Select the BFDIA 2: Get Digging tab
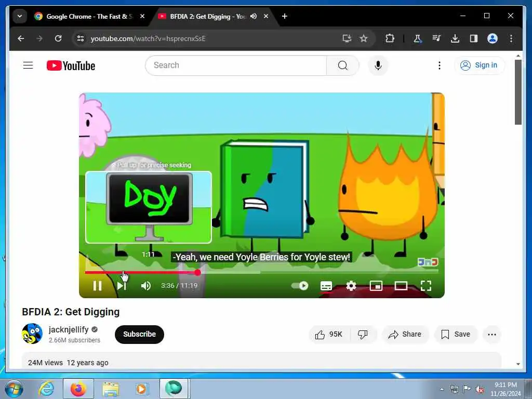Screen dimensions: 532x399 point(207,16)
